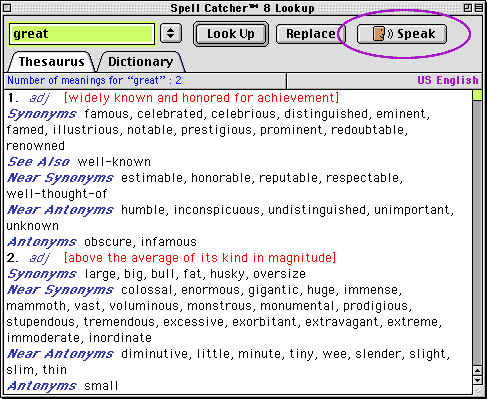Click the red definition "widely known and honored for achievement"
Viewport: 487px width, 399px height.
201,98
